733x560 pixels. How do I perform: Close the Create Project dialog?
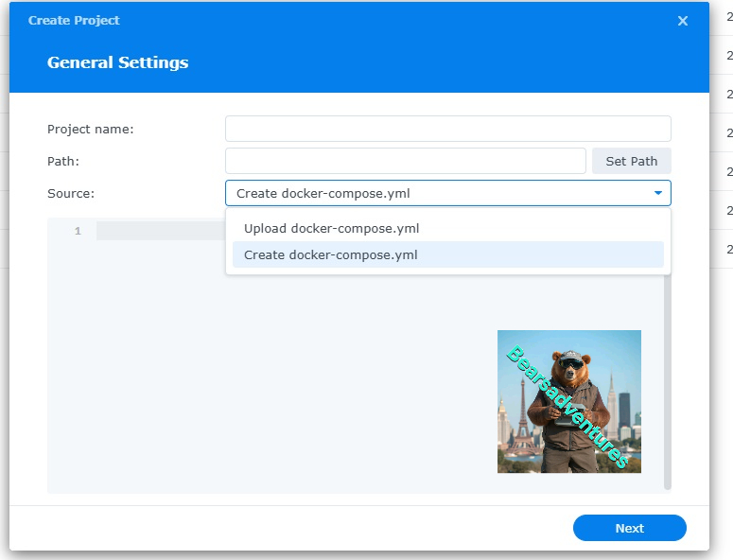[x=683, y=21]
